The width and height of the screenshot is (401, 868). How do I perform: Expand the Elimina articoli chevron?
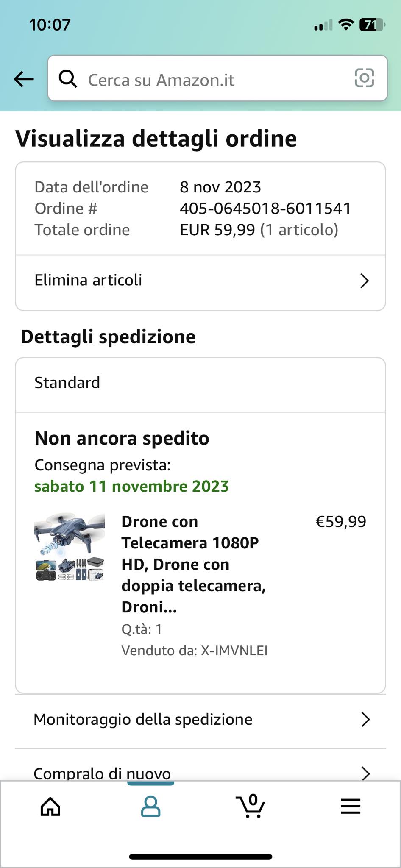point(364,281)
